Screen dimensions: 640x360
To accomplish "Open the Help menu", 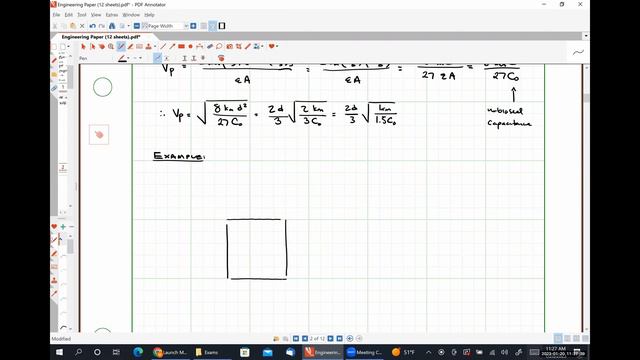I will tap(149, 15).
